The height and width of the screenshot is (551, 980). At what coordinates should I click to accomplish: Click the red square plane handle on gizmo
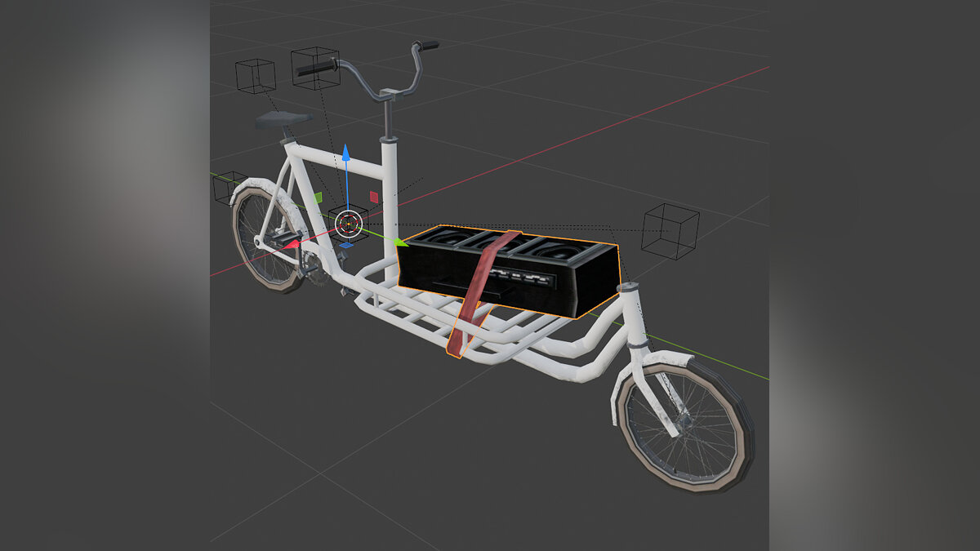pyautogui.click(x=374, y=197)
